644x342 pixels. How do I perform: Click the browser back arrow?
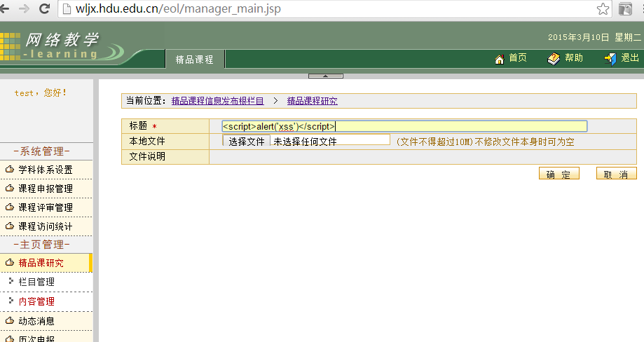[x=4, y=8]
